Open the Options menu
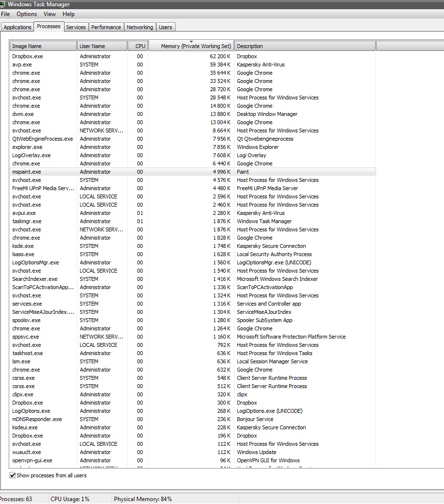444x504 pixels. pyautogui.click(x=27, y=14)
